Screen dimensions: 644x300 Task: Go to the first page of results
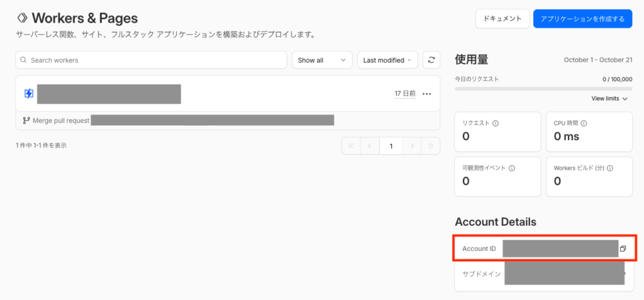coord(351,146)
